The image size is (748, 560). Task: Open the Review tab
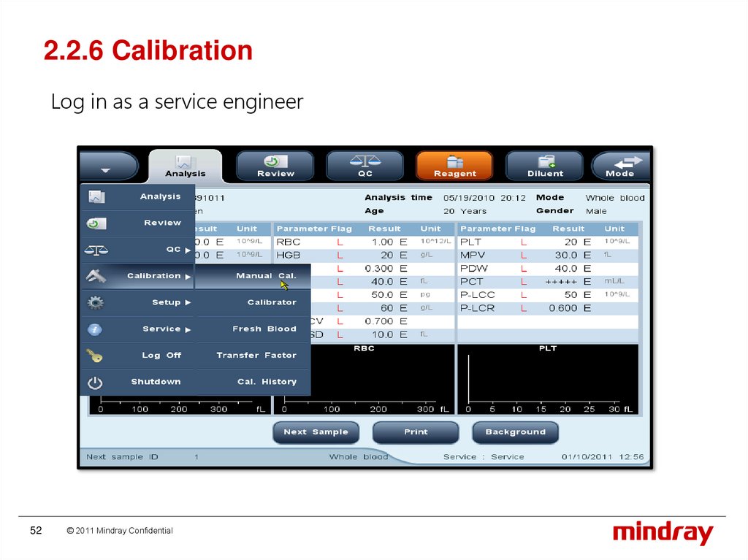[x=275, y=166]
